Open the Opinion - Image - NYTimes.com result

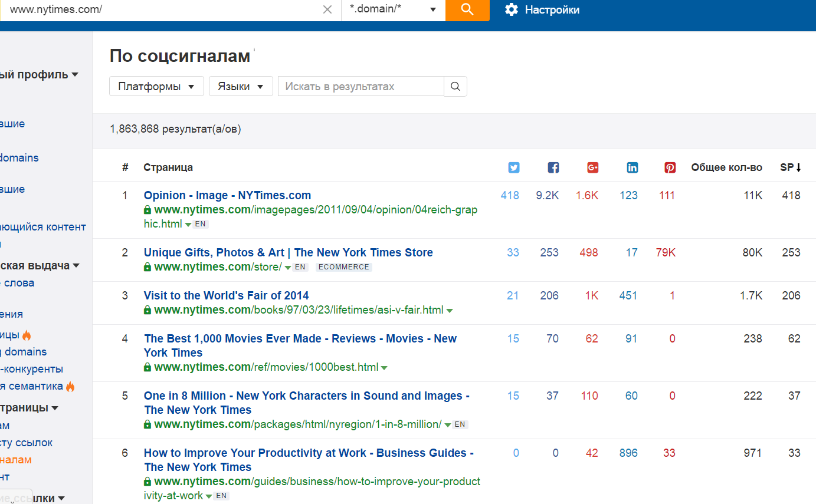[x=227, y=195]
